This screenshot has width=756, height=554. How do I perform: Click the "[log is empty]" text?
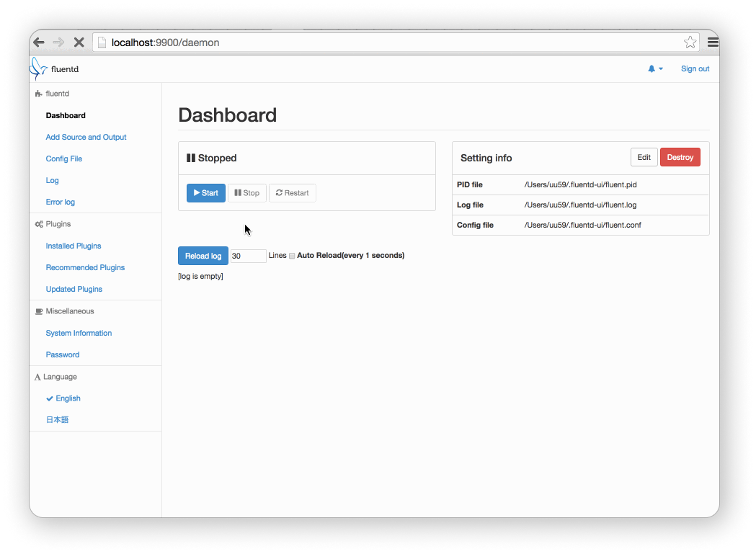click(x=200, y=276)
